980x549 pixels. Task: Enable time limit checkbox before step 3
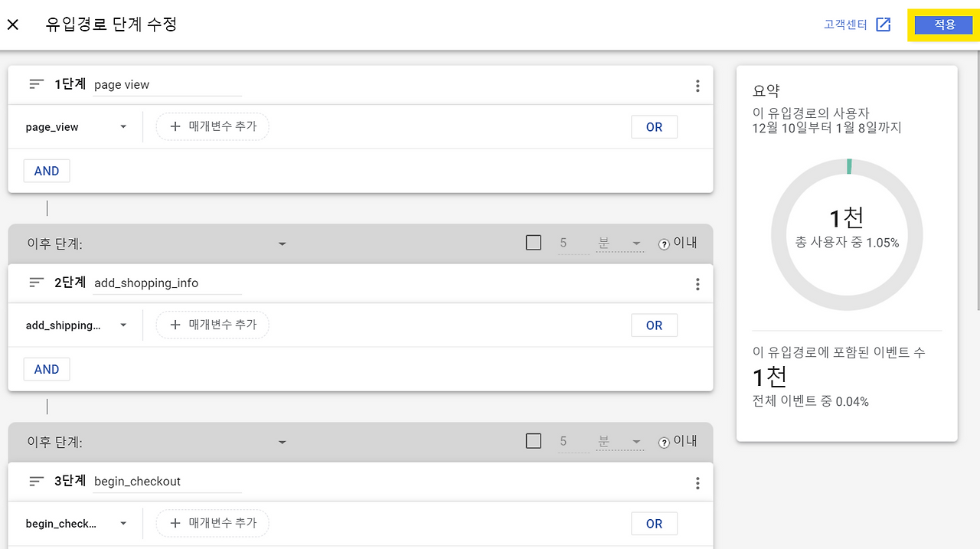coord(534,441)
